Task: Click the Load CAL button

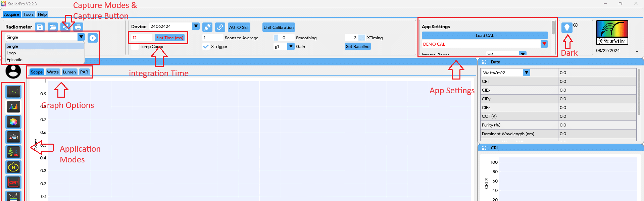Action: point(485,35)
